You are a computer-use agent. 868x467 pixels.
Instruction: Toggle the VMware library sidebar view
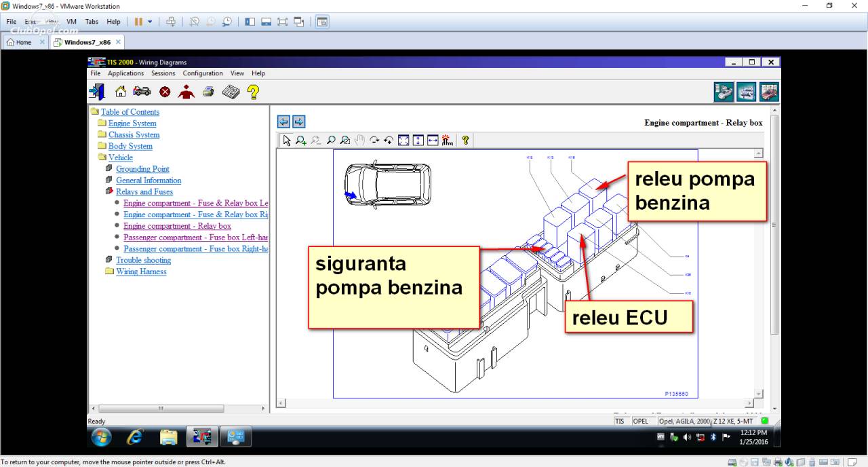250,22
